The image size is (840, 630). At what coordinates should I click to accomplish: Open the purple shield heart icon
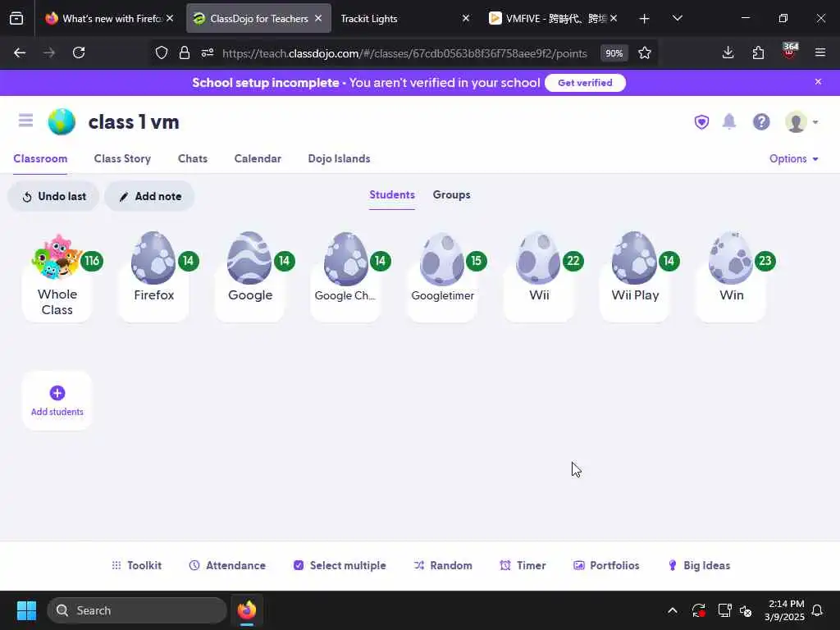[701, 122]
